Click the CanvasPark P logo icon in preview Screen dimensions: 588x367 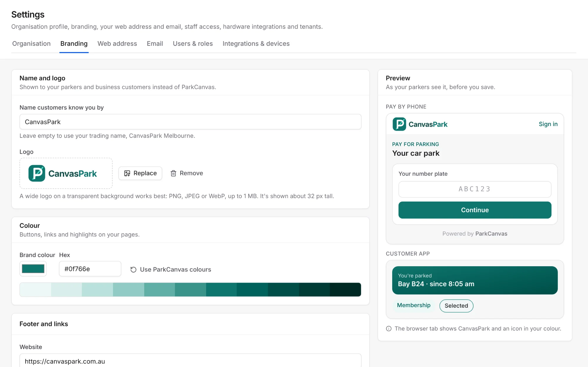(399, 124)
